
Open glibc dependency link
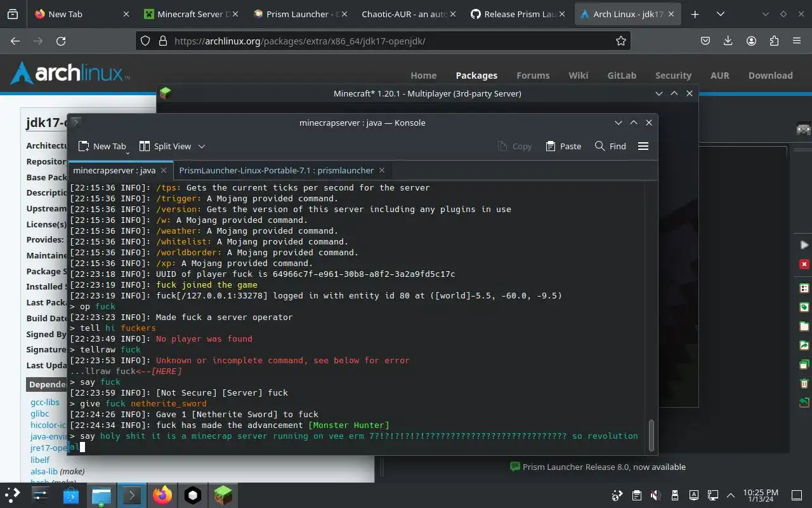pos(40,413)
